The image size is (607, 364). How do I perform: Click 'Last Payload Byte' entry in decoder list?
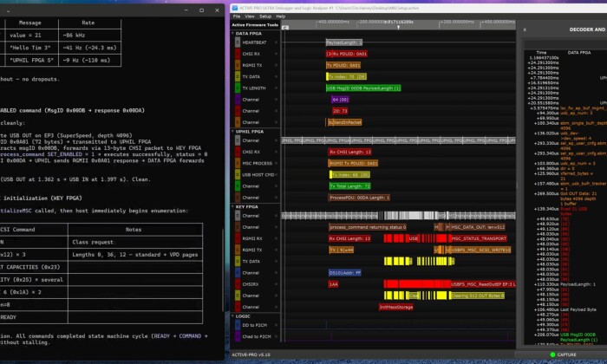coord(578,309)
